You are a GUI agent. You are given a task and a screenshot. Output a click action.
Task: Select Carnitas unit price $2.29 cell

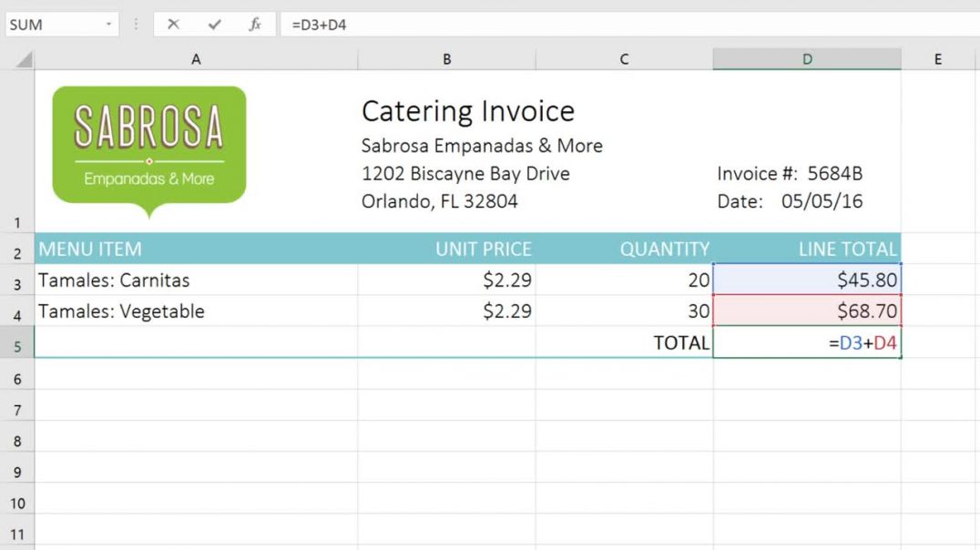click(x=446, y=280)
